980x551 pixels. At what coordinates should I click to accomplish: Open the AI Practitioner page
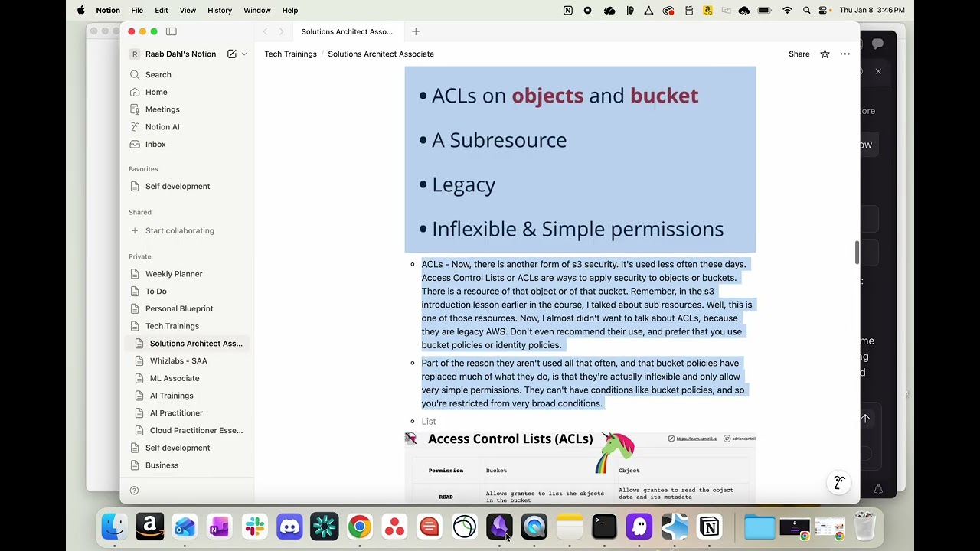coord(188,413)
